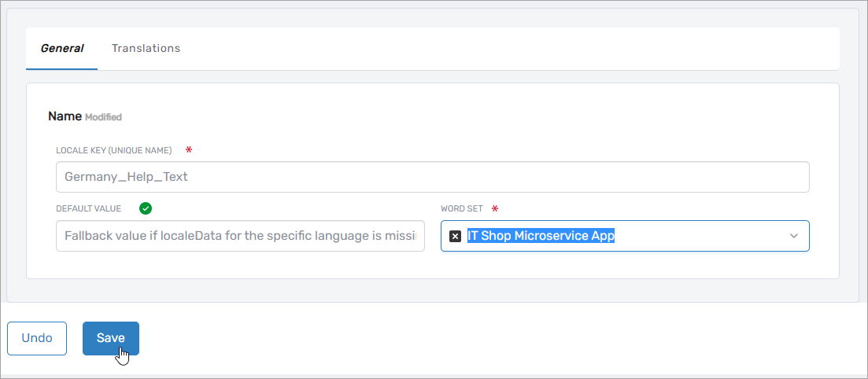Click the red asterisk next to Locale Key

(189, 149)
